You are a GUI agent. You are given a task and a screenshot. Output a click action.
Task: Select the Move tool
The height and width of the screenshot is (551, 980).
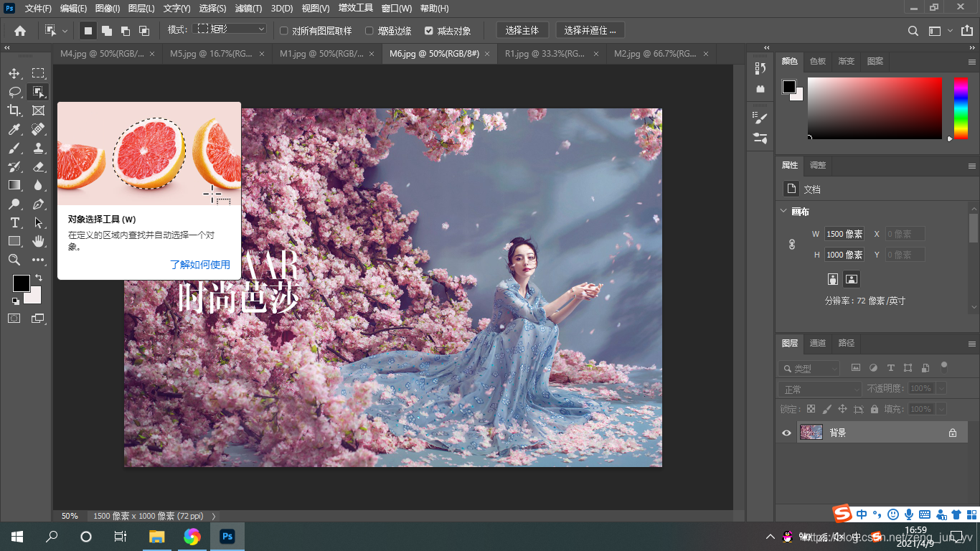click(13, 72)
